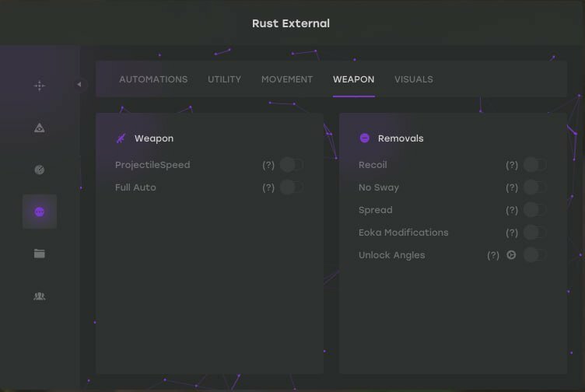585x392 pixels.
Task: Click the (?) help beside Full Auto
Action: [268, 187]
